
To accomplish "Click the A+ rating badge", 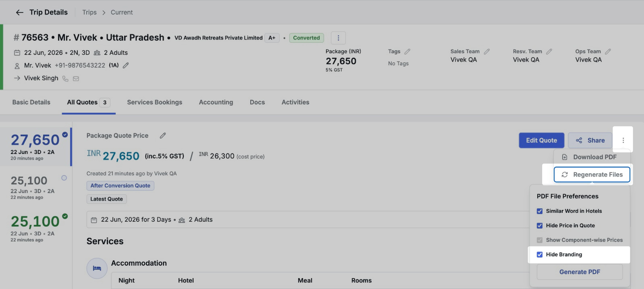I will click(272, 38).
